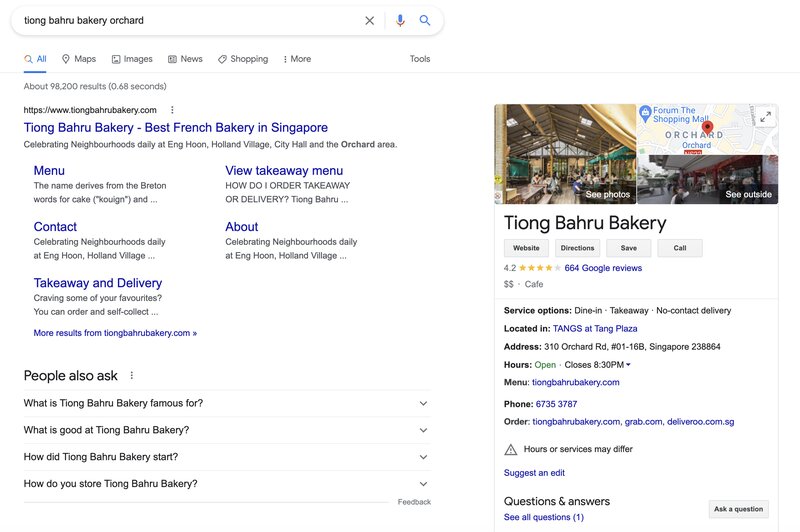
Task: Switch to the News tab
Action: [x=185, y=59]
